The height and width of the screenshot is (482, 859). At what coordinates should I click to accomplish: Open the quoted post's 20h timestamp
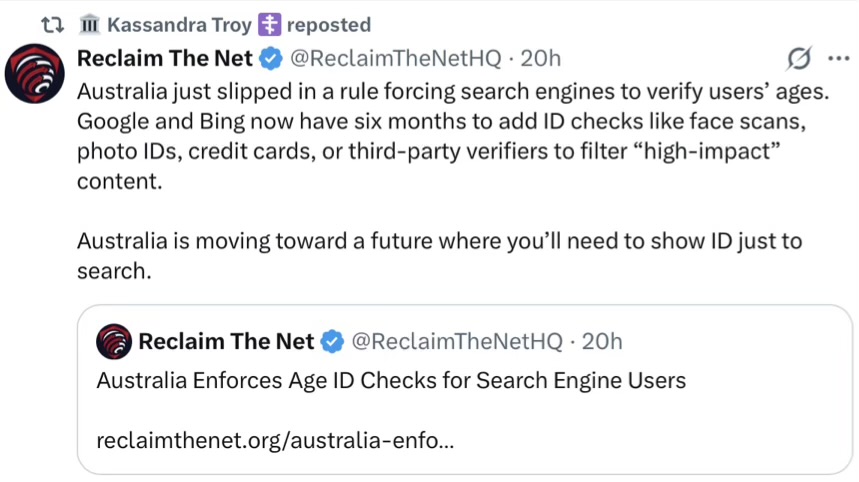click(602, 342)
